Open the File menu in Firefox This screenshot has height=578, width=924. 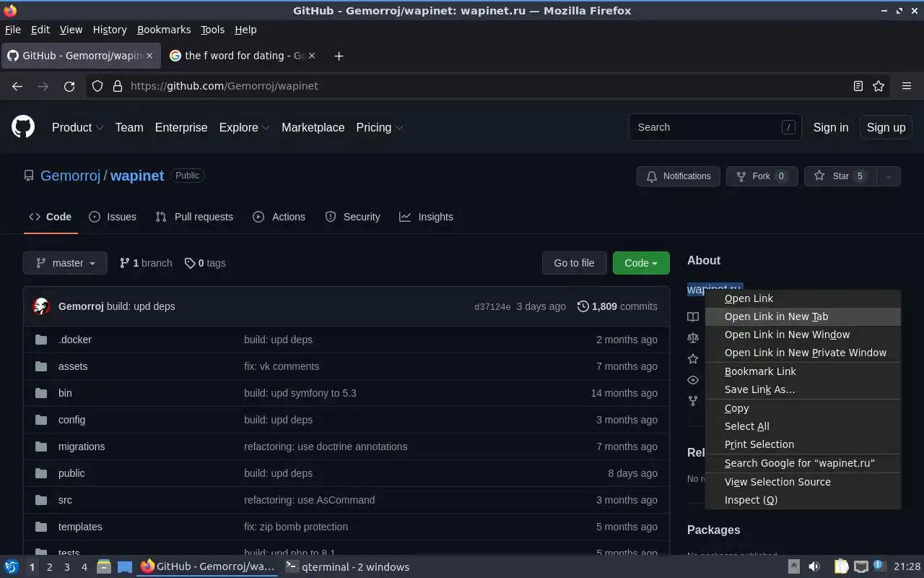coord(13,30)
